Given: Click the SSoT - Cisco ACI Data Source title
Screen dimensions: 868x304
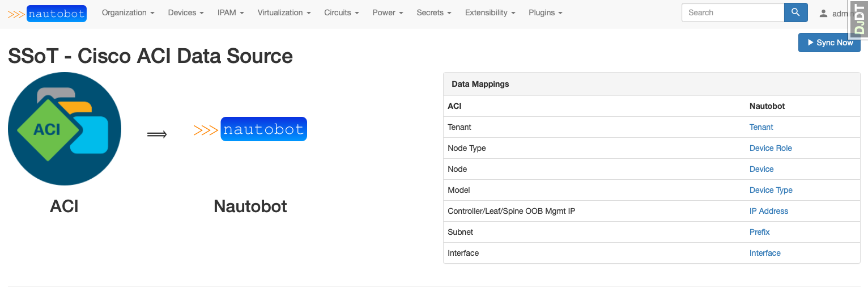Looking at the screenshot, I should pos(150,56).
